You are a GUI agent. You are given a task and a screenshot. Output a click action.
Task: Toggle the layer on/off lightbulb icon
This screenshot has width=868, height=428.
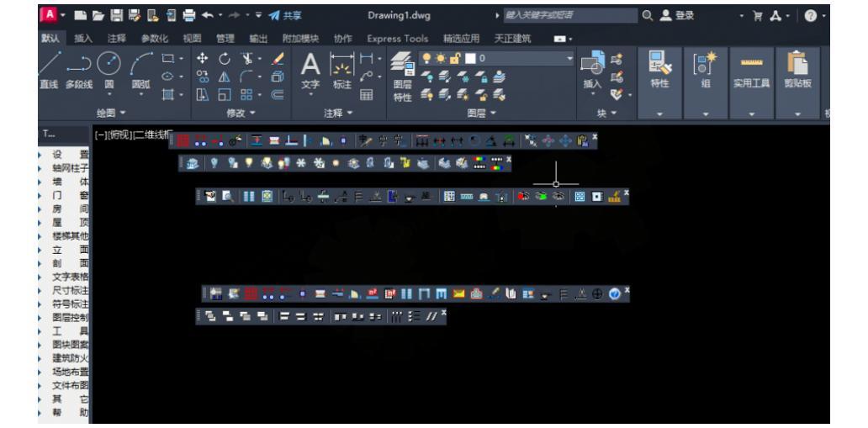click(426, 60)
